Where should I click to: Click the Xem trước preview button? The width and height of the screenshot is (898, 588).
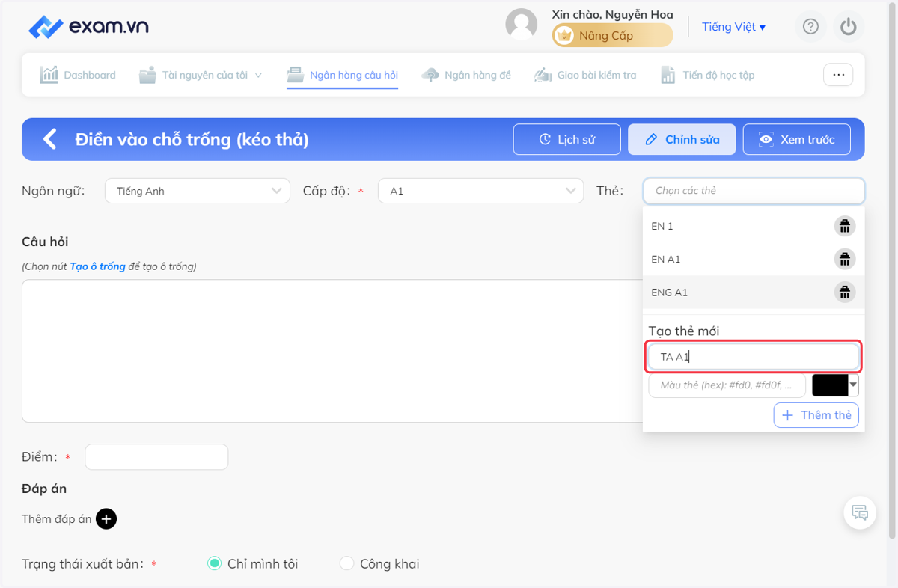coord(797,139)
